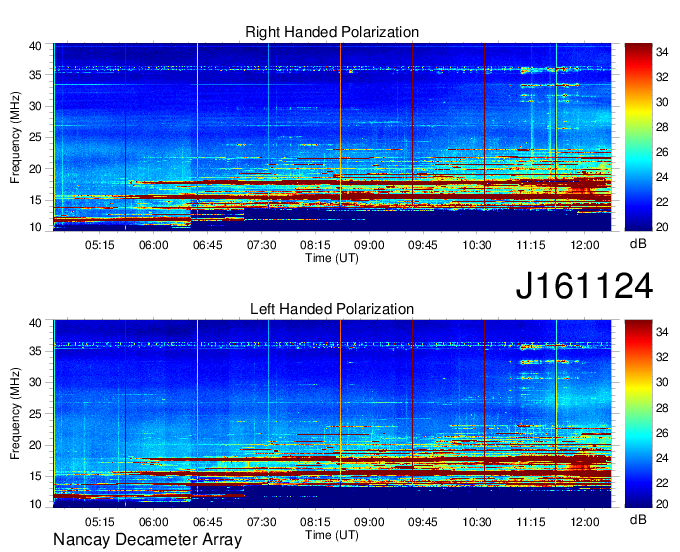The image size is (680, 552).
Task: Click the 10 MHz tick on bottom plot
Action: 36,504
